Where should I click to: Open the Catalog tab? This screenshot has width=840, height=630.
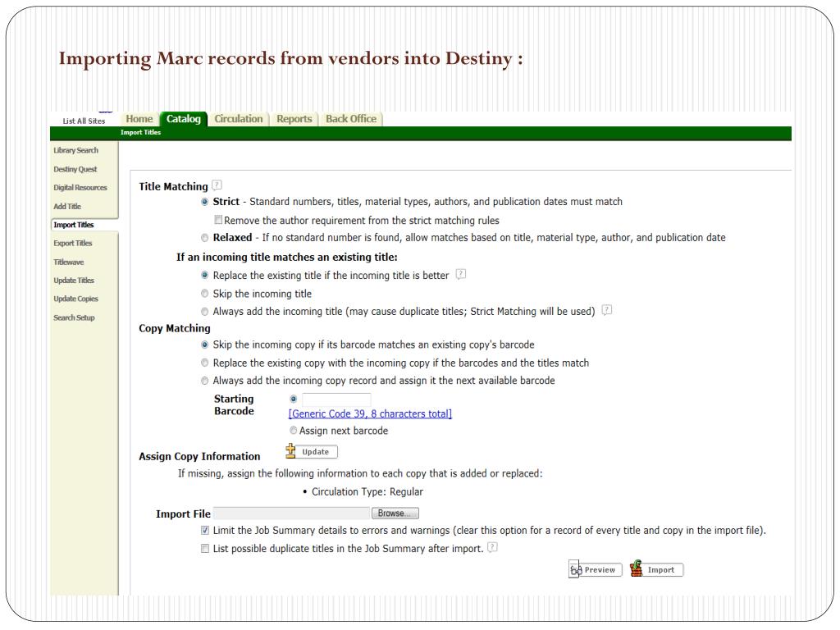click(183, 118)
